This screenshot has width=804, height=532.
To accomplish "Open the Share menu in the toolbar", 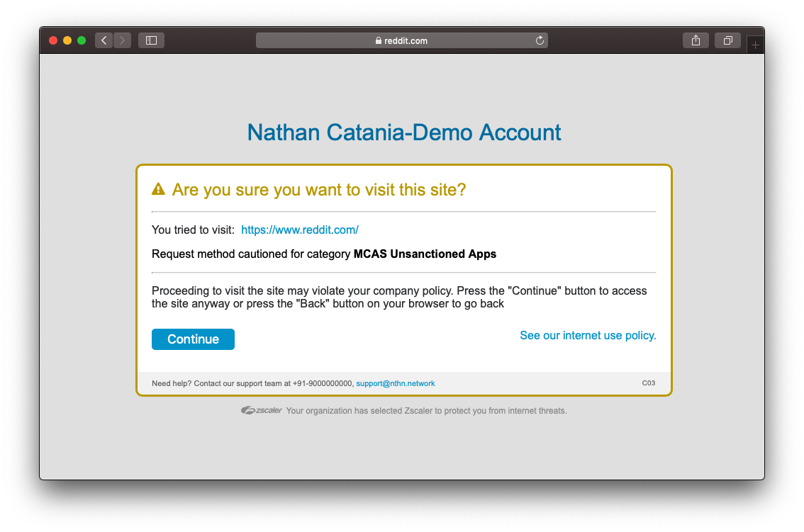I will [696, 40].
